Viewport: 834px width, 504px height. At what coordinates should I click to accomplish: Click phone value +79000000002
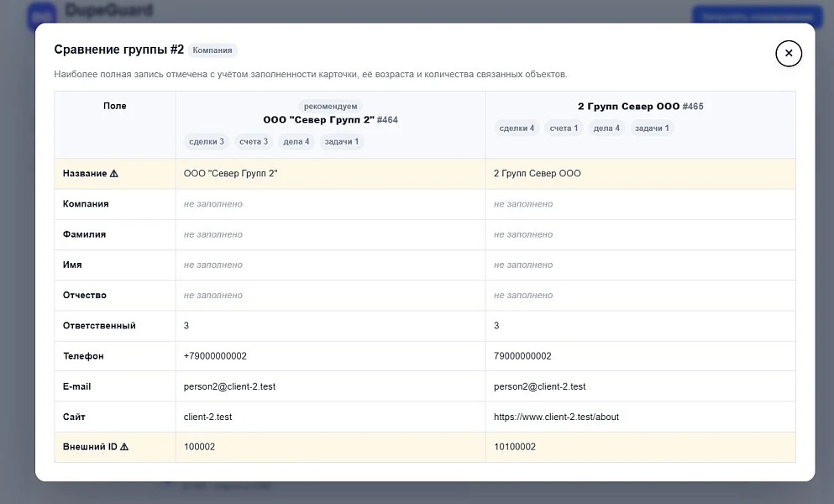[215, 356]
